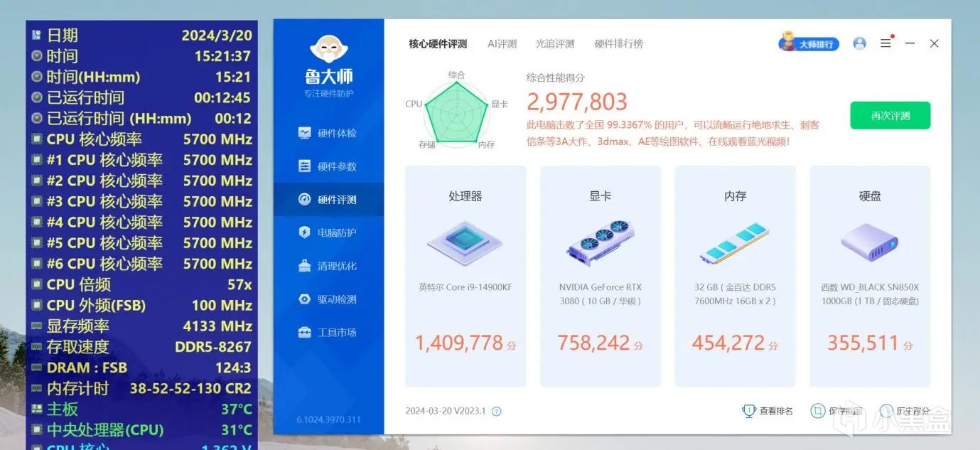Open the hamburger menu icon

pyautogui.click(x=885, y=43)
